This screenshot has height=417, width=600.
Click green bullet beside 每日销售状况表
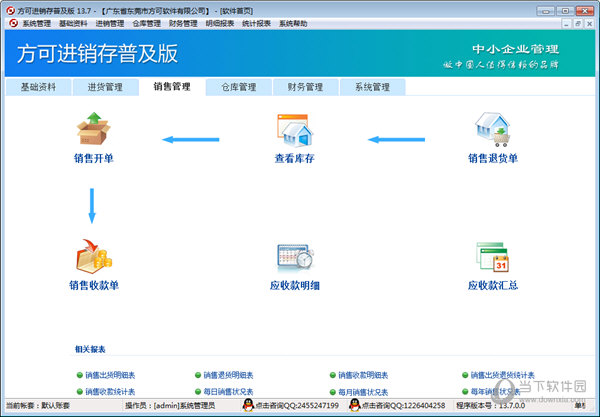(x=198, y=391)
